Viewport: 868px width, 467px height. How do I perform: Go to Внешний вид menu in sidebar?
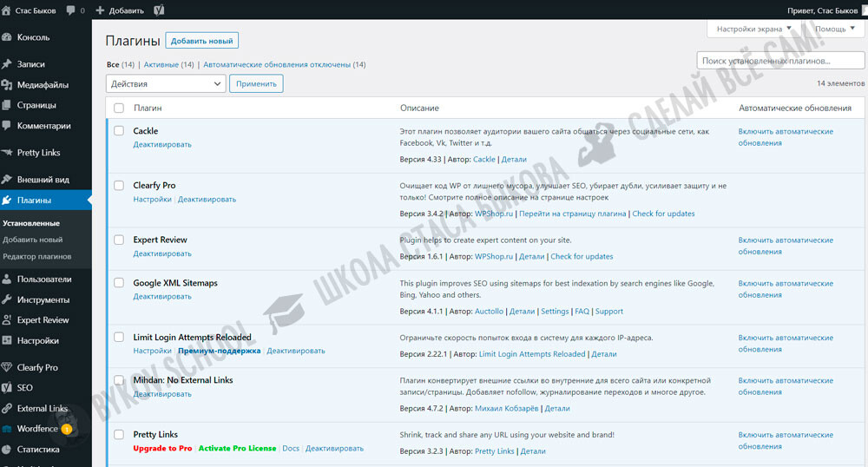(43, 180)
